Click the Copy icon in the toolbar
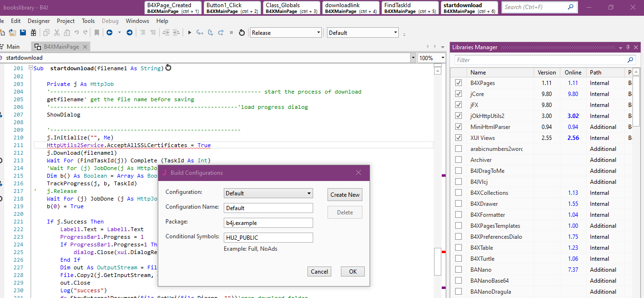This screenshot has width=644, height=298. (46, 32)
